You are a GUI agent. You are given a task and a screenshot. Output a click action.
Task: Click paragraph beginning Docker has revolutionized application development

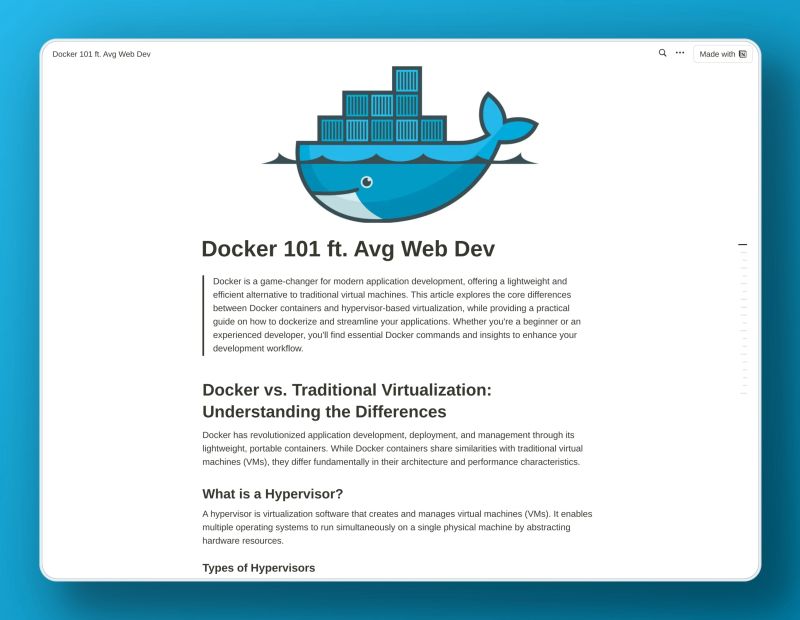[392, 449]
